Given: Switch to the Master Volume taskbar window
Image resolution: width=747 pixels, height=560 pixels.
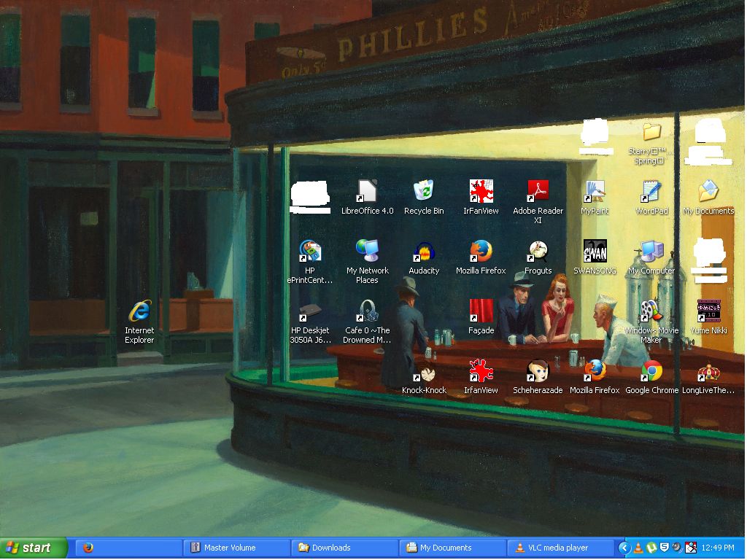Looking at the screenshot, I should [236, 548].
